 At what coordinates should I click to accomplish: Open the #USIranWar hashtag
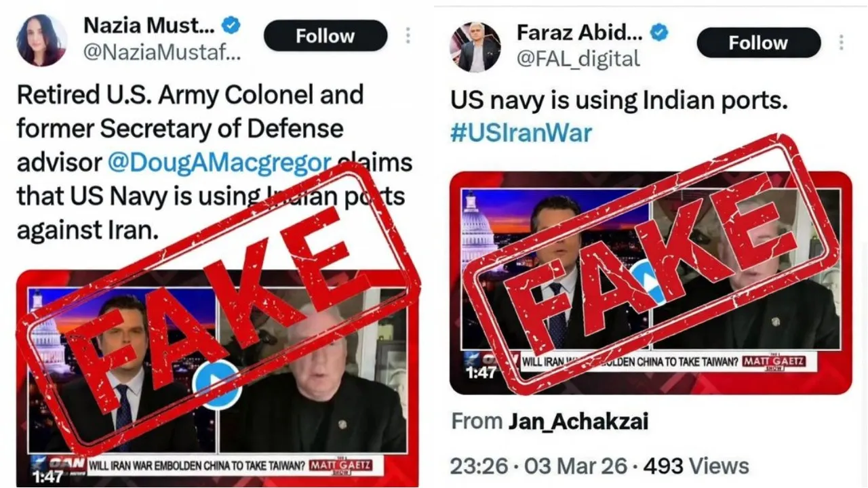(521, 132)
